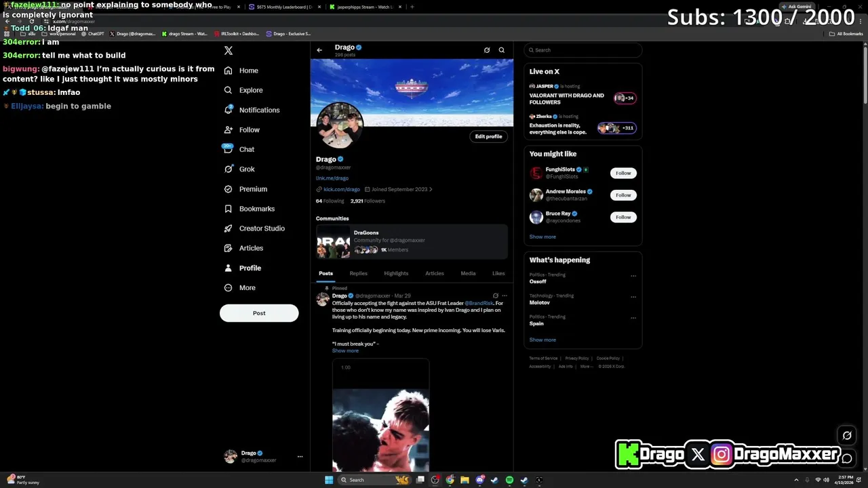Open floating messages button at bottom right
Screen dimensions: 868x488
[x=847, y=459]
